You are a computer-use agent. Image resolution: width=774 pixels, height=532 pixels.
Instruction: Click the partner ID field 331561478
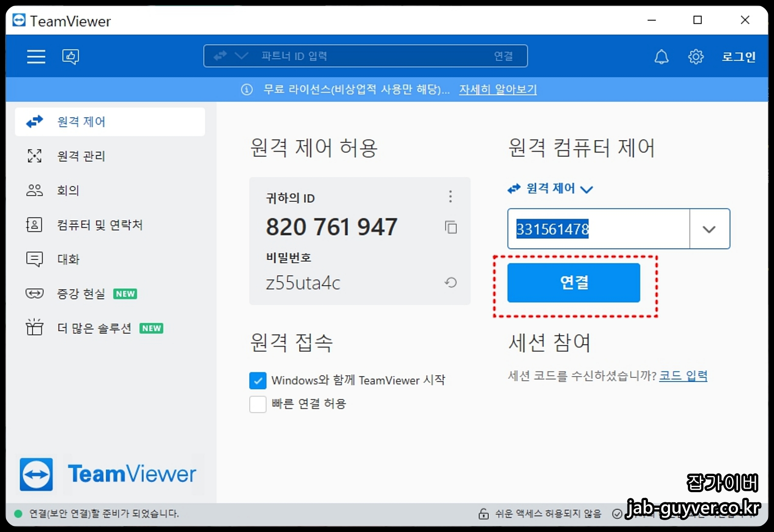(598, 229)
